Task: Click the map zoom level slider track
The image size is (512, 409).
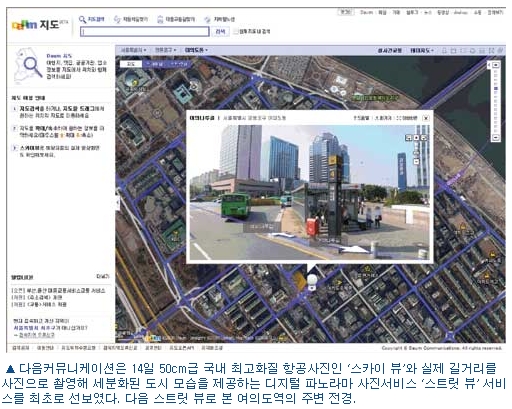Action: (x=496, y=101)
